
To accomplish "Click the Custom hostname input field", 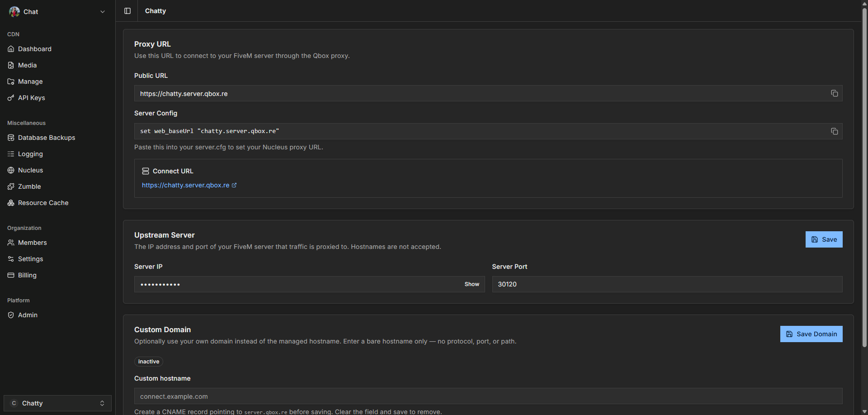I will point(488,396).
